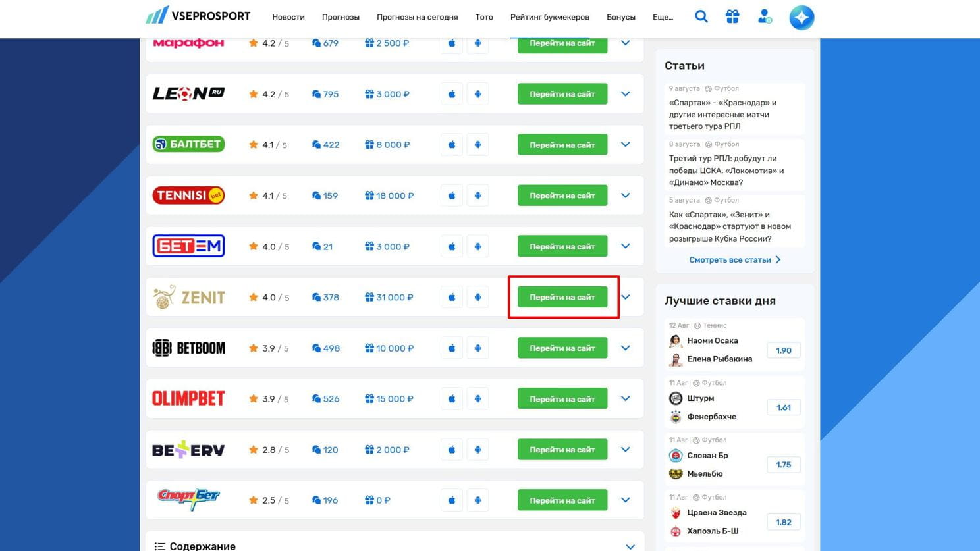Open the Новости menu item
980x551 pixels.
click(288, 17)
